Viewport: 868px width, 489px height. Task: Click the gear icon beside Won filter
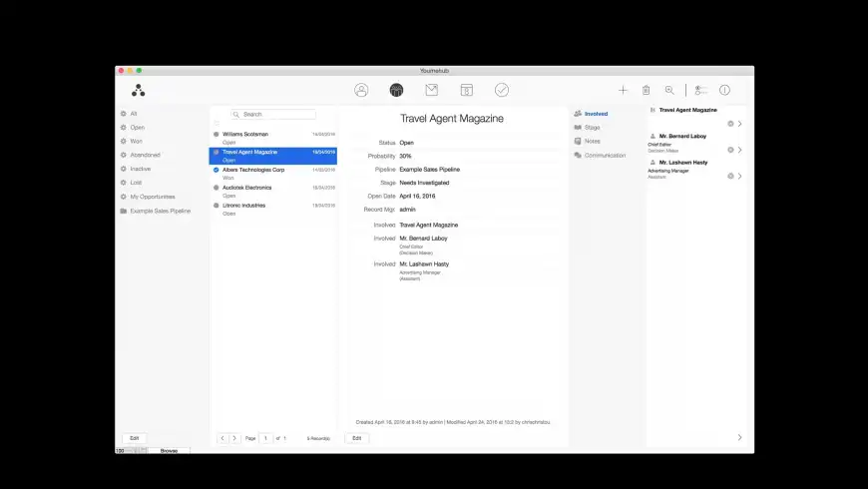click(x=124, y=142)
